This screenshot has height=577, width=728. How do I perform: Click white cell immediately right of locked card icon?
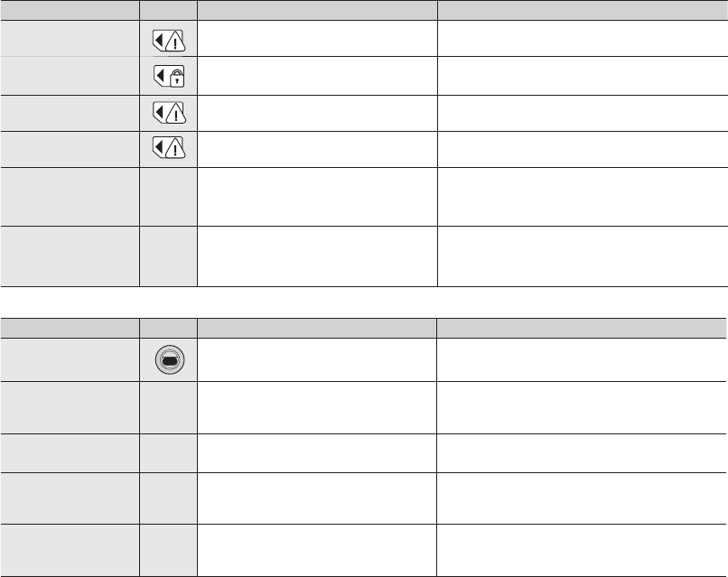coord(317,77)
